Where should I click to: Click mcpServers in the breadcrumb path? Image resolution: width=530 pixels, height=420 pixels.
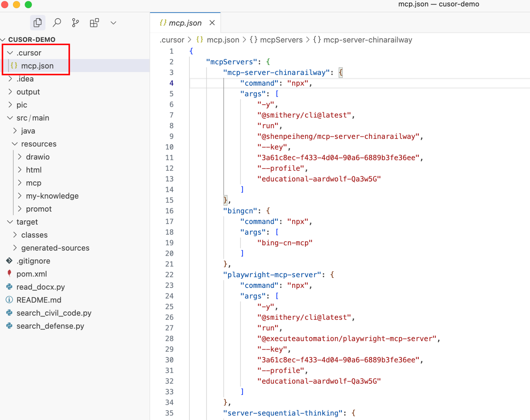click(x=281, y=40)
